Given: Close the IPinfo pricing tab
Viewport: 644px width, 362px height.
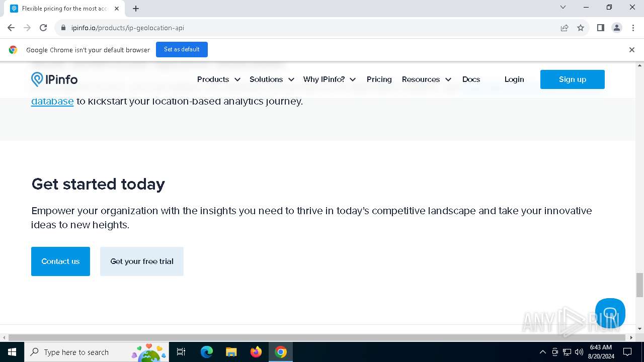Looking at the screenshot, I should [x=117, y=9].
